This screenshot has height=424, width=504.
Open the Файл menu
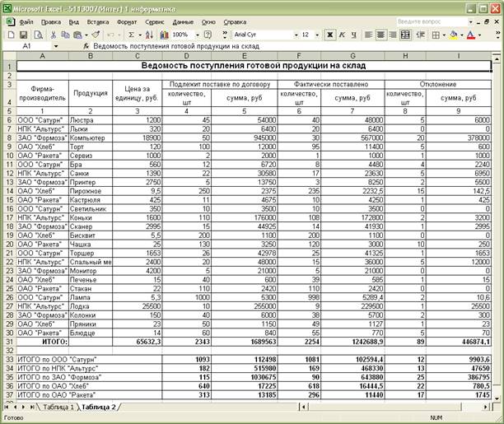click(26, 22)
